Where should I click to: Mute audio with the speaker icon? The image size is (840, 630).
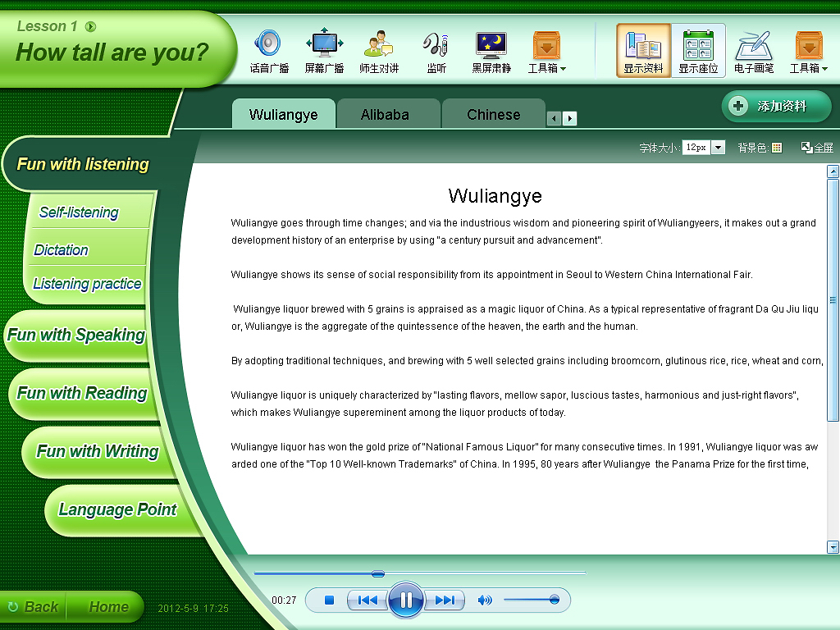tap(485, 600)
